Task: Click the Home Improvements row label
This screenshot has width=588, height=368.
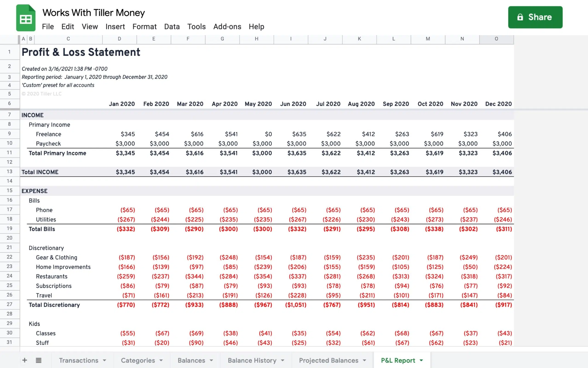Action: tap(63, 267)
